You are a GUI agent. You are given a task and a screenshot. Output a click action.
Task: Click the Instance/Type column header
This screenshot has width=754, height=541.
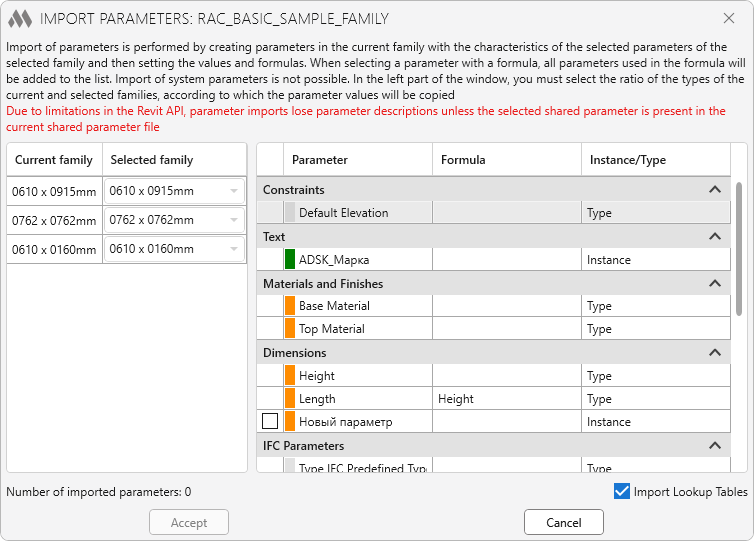coord(656,160)
